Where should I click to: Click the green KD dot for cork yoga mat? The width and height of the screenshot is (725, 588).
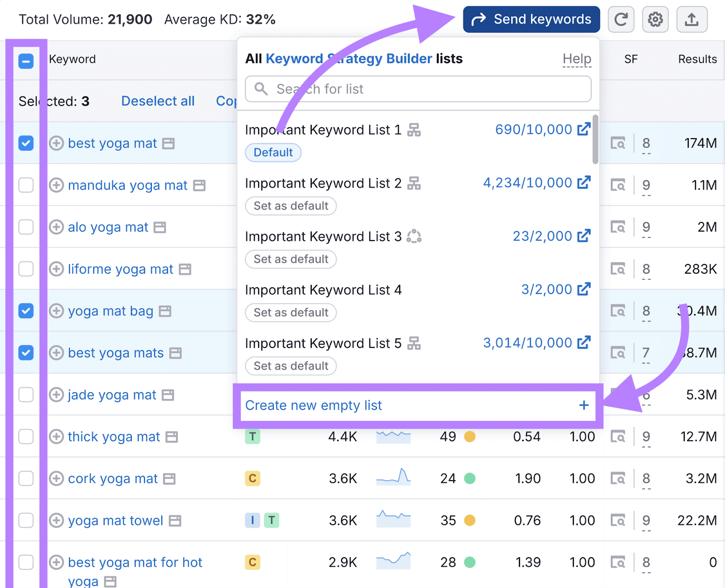[470, 478]
